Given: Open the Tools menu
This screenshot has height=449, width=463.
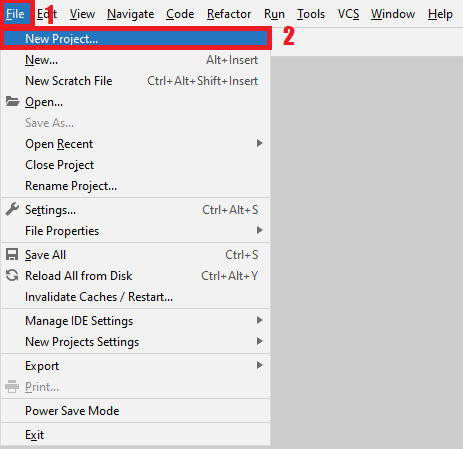Looking at the screenshot, I should 311,14.
